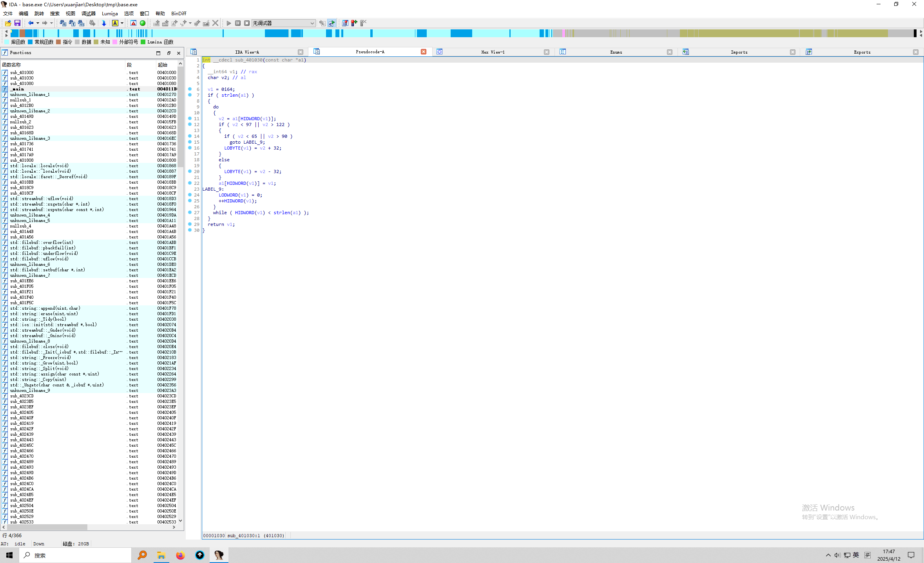924x563 pixels.
Task: Switch to the Imports tab
Action: [739, 52]
